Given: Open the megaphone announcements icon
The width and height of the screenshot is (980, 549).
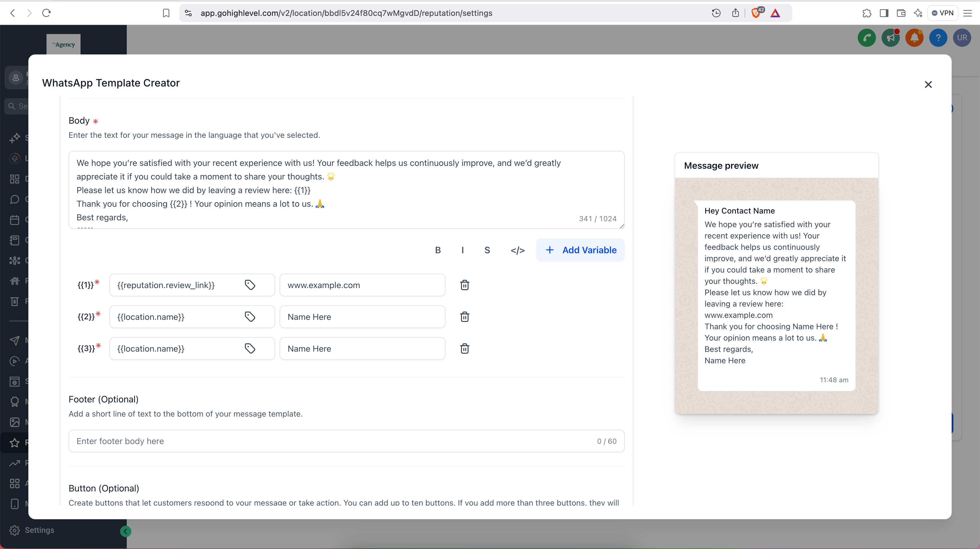Looking at the screenshot, I should 891,38.
